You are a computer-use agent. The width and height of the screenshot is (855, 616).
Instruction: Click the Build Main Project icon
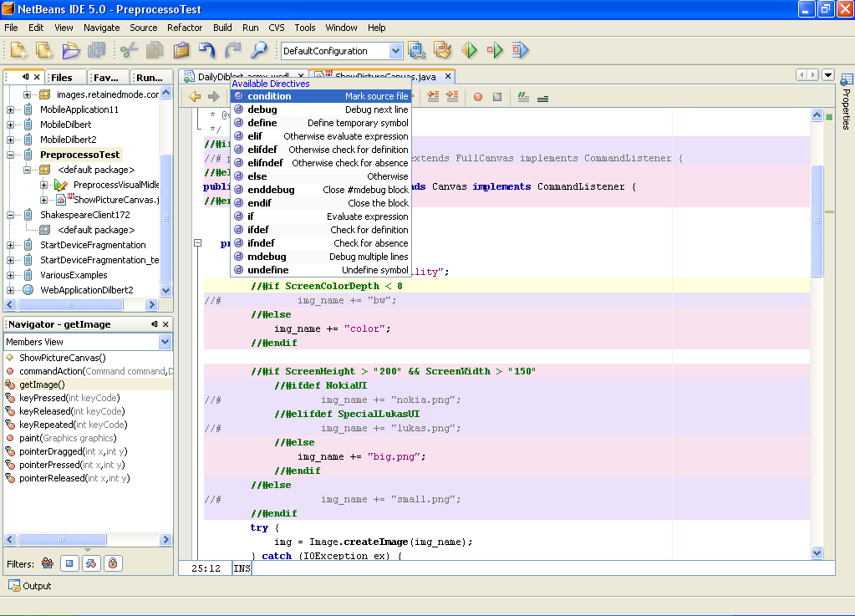click(416, 51)
